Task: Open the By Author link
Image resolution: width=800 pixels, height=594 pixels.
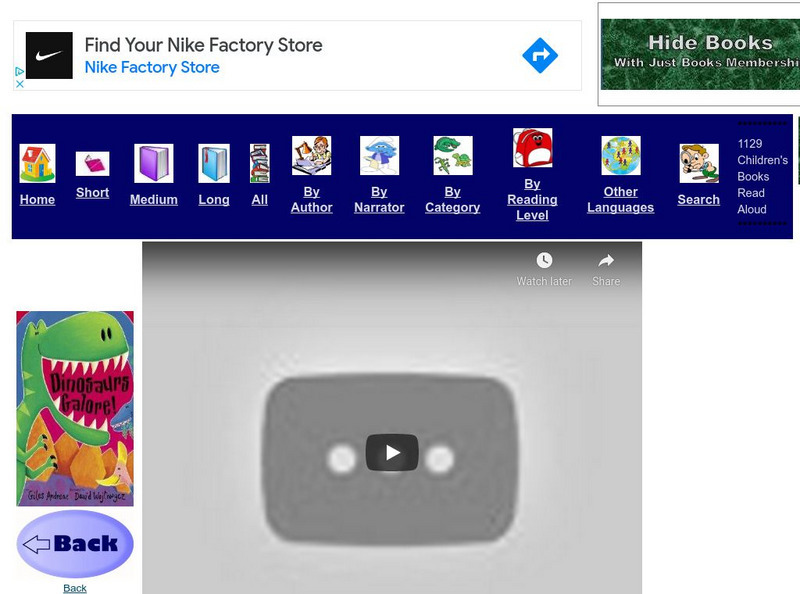Action: pyautogui.click(x=311, y=200)
